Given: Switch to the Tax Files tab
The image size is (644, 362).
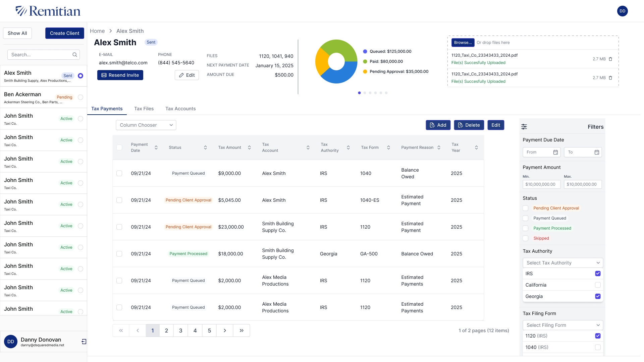Looking at the screenshot, I should pos(144,109).
